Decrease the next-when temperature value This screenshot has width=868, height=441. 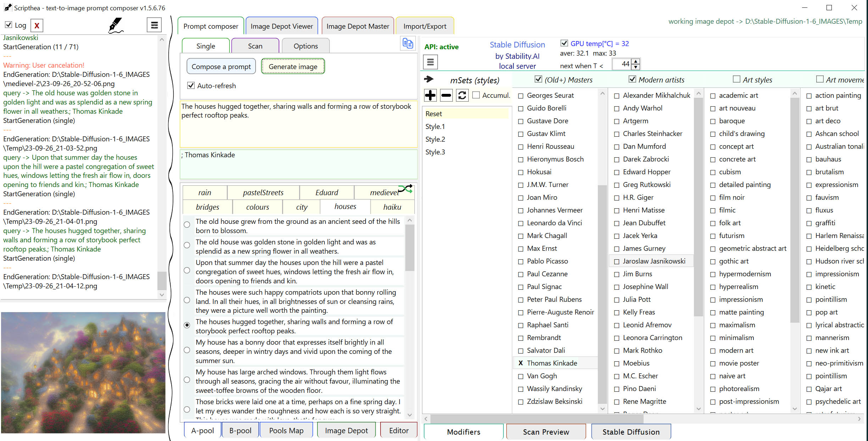[x=636, y=67]
